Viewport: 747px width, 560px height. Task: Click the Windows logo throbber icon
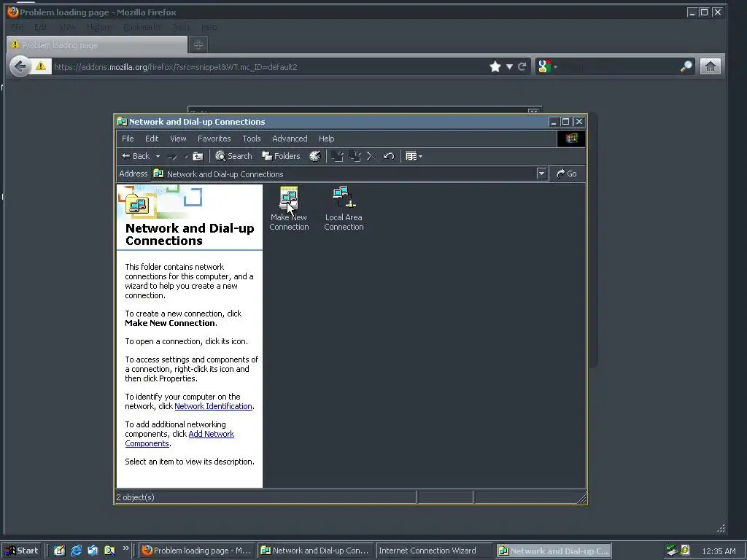(x=571, y=139)
